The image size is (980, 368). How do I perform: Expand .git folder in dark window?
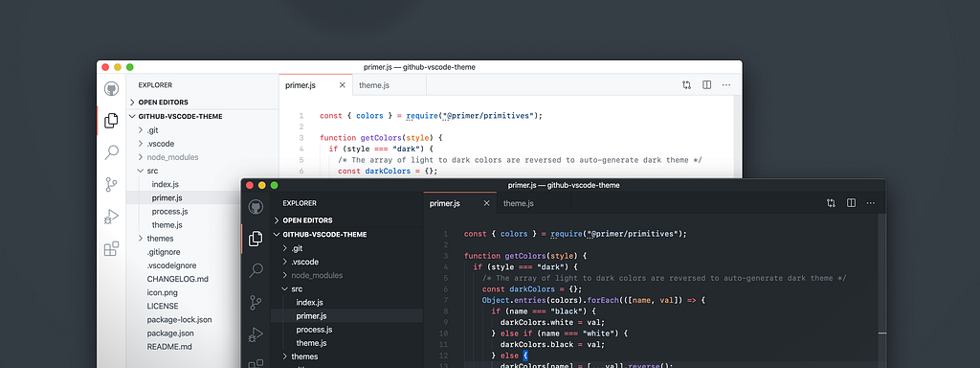[285, 248]
